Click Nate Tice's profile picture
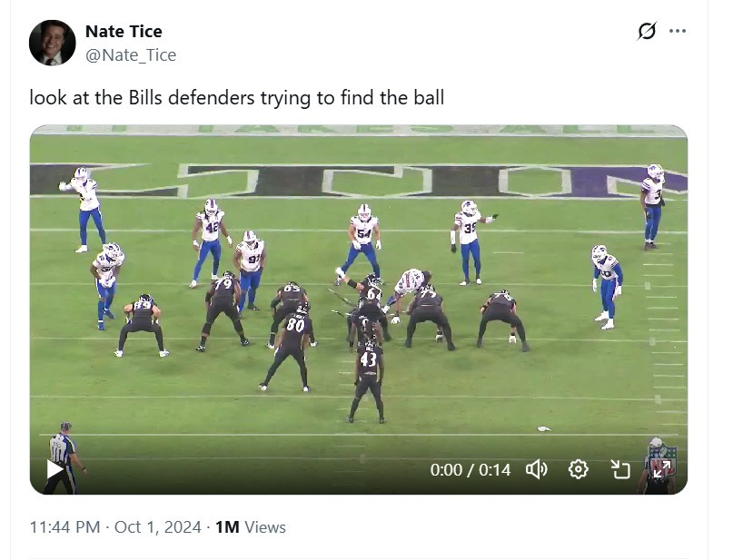This screenshot has width=733, height=560. [53, 43]
